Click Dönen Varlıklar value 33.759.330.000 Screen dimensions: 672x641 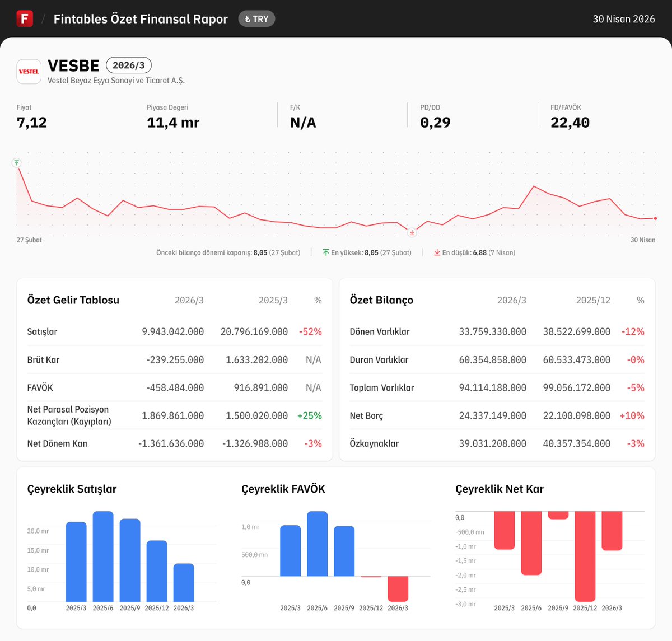(x=493, y=331)
